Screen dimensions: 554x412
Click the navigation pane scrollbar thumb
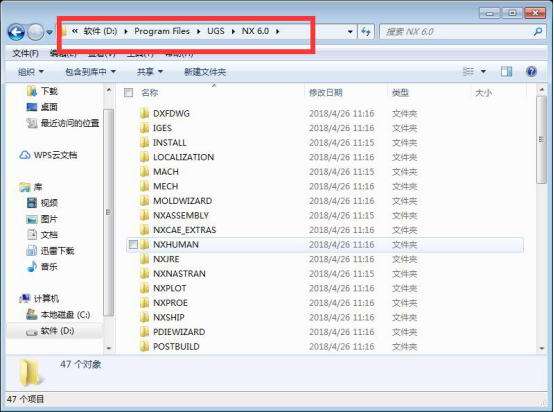click(x=109, y=212)
